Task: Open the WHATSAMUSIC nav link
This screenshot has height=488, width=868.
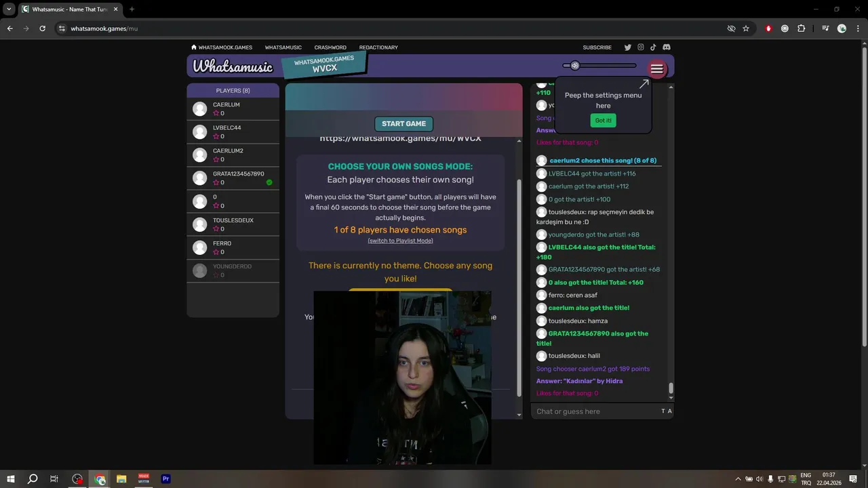Action: pos(283,47)
